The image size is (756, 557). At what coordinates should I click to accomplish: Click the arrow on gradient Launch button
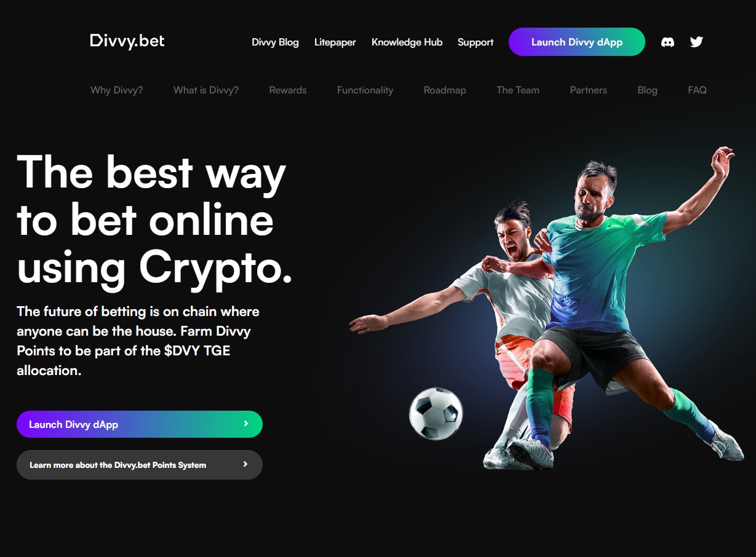point(246,424)
